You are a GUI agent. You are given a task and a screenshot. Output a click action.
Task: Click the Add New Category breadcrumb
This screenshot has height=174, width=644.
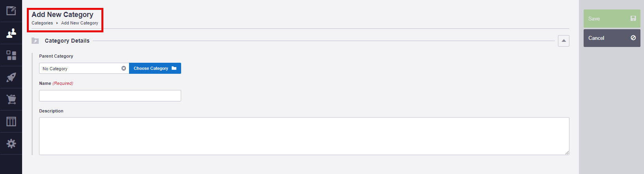[80, 23]
